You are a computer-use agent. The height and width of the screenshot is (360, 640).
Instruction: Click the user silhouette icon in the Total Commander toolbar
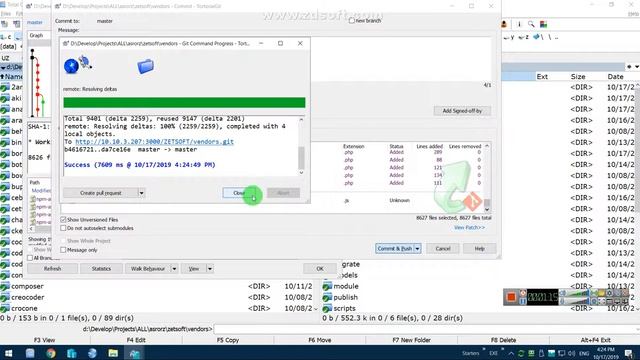point(504,24)
